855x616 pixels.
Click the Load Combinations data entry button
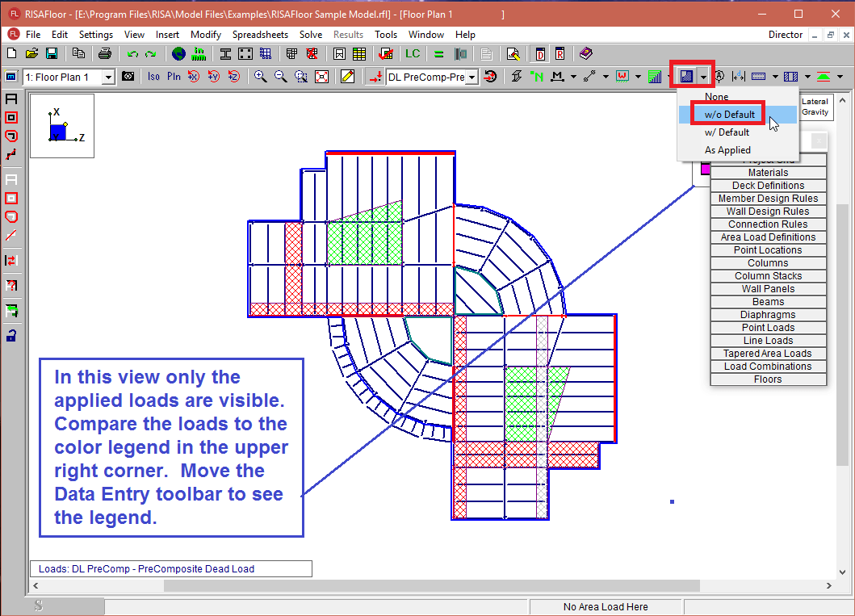pyautogui.click(x=768, y=367)
